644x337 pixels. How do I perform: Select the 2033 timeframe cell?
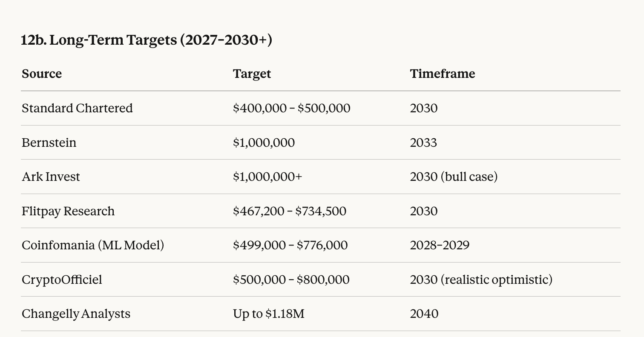pyautogui.click(x=423, y=143)
